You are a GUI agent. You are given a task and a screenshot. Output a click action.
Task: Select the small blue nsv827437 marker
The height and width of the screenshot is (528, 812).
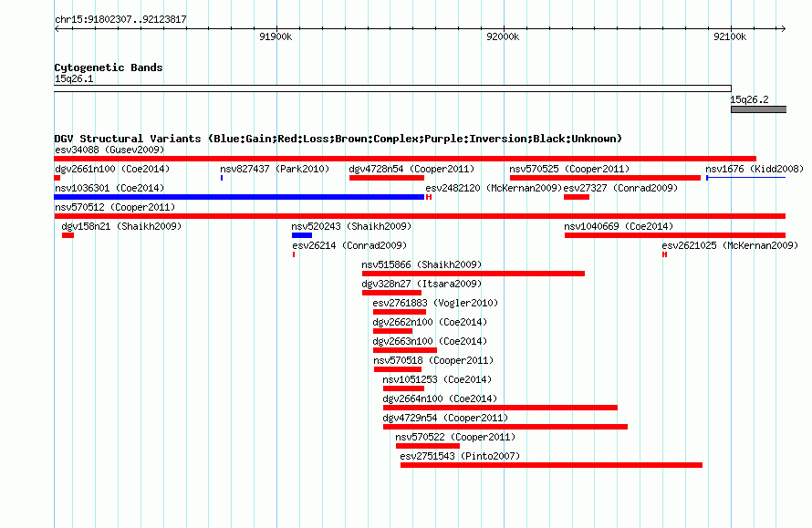click(x=222, y=178)
